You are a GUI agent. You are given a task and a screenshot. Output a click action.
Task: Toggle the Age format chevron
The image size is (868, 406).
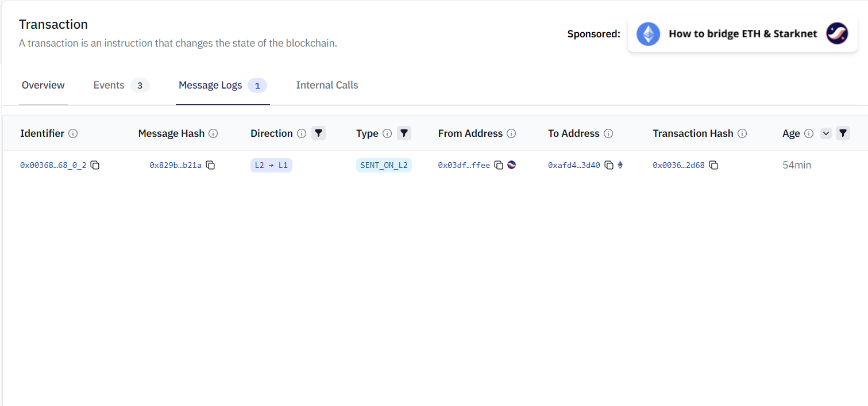point(826,133)
